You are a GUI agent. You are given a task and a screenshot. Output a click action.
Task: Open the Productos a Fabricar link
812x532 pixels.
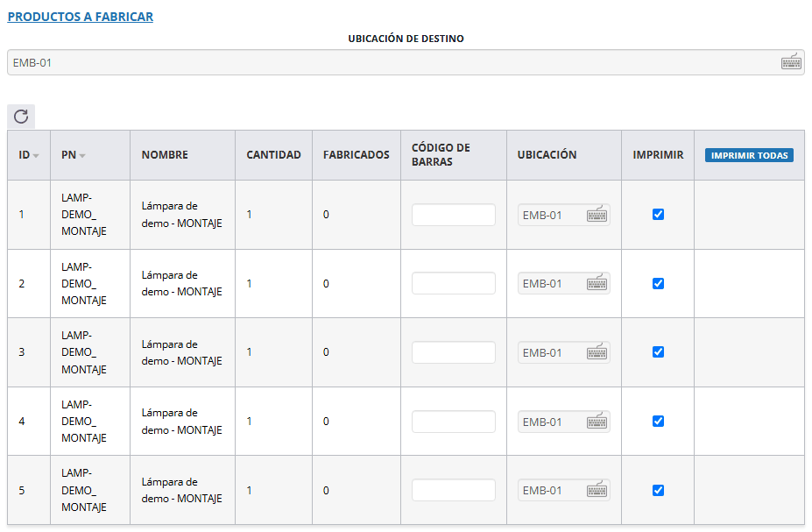point(81,17)
